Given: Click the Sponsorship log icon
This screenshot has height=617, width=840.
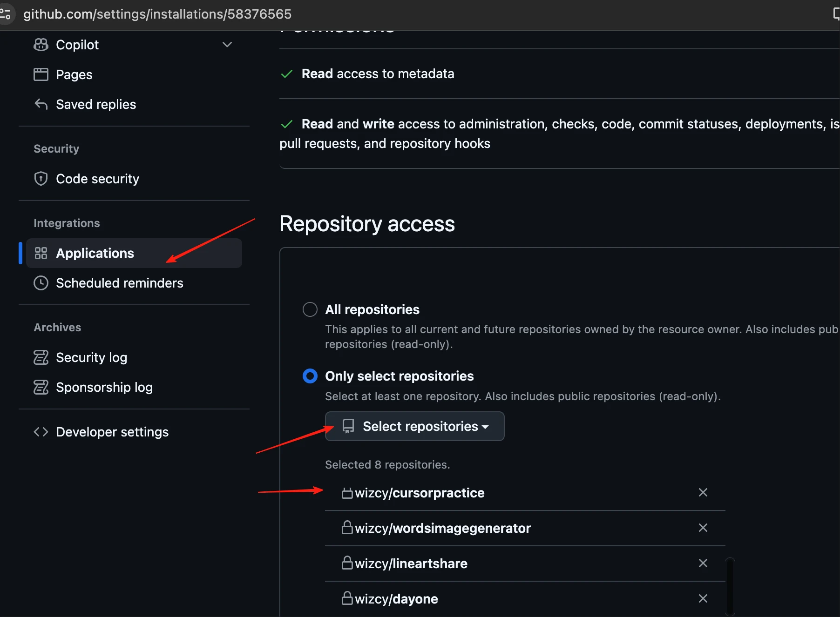Looking at the screenshot, I should click(x=41, y=387).
